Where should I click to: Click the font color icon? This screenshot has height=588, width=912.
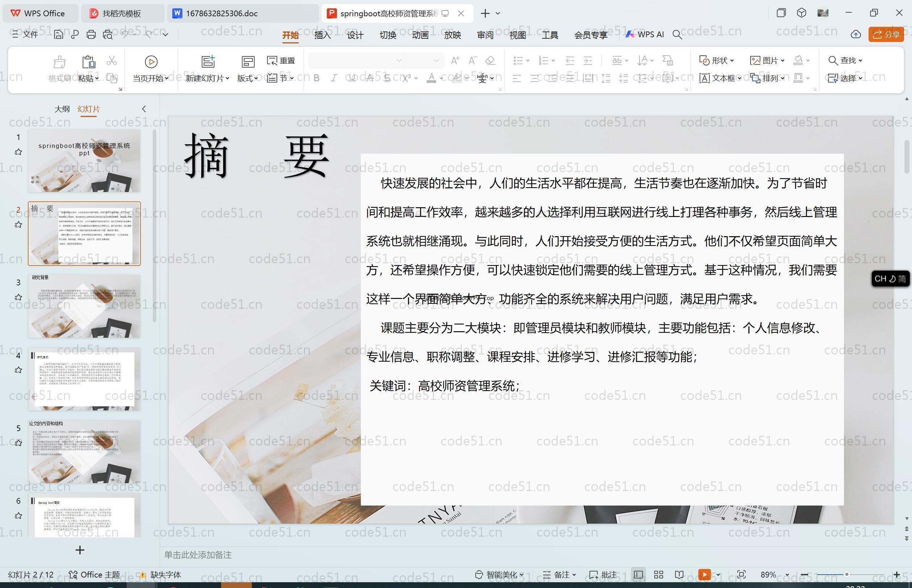point(431,78)
